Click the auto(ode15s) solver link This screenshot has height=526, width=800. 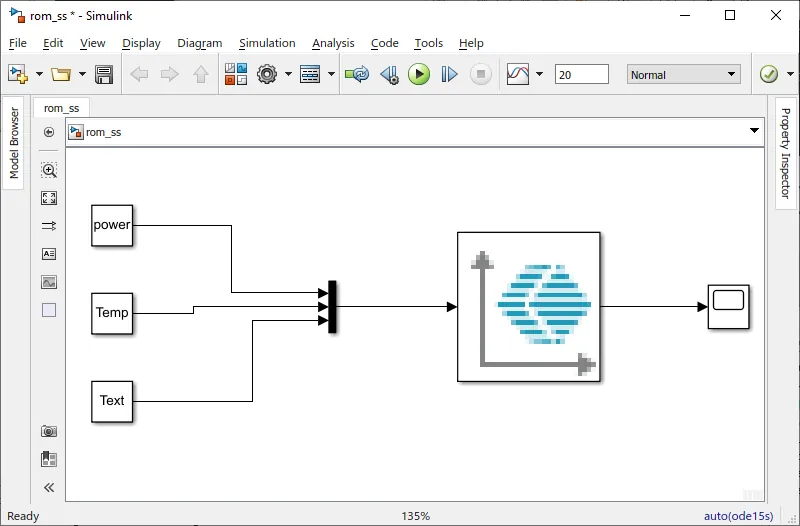pyautogui.click(x=738, y=516)
